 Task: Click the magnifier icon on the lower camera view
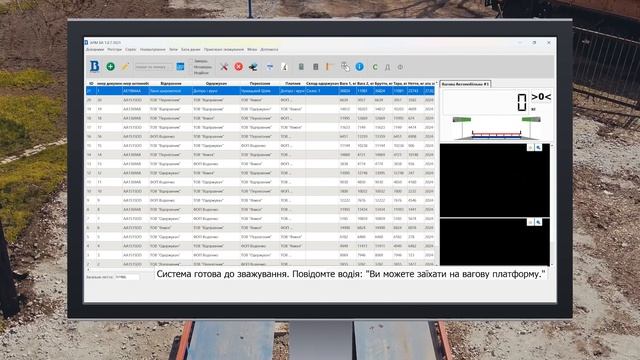point(538,222)
